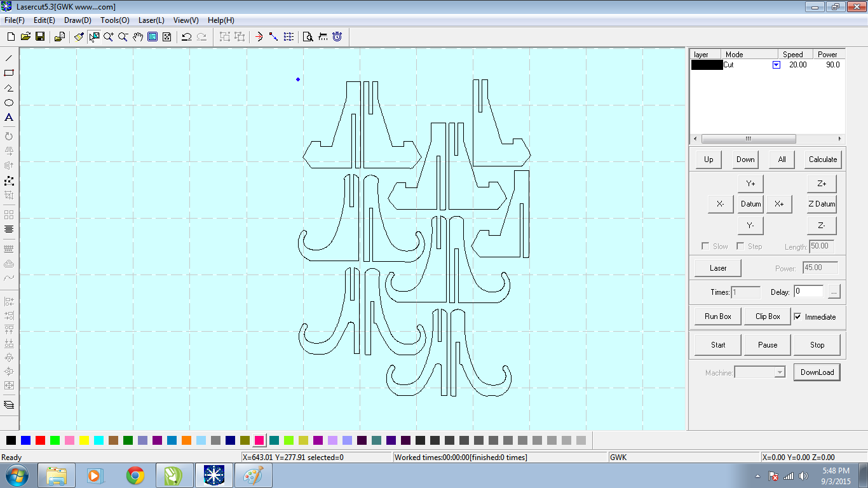
Task: Pick the red color swatch in palette
Action: pos(40,440)
